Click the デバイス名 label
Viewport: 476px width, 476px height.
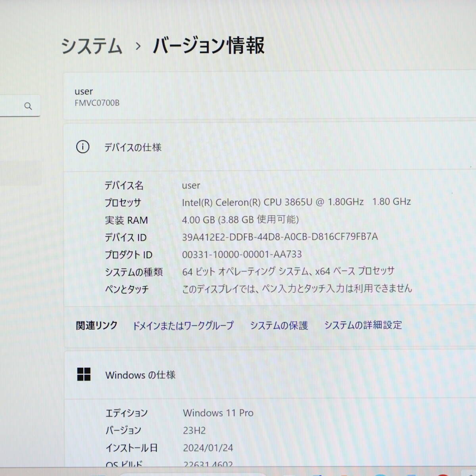click(124, 185)
